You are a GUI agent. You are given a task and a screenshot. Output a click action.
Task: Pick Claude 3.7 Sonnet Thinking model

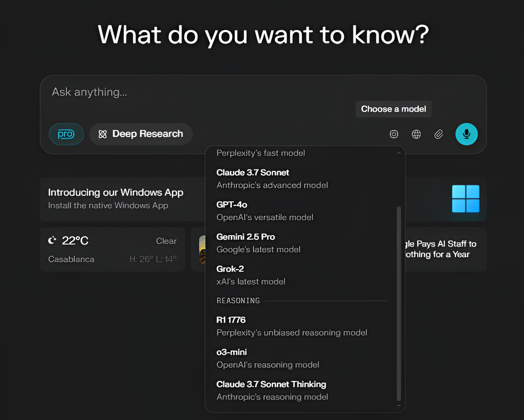point(301,390)
